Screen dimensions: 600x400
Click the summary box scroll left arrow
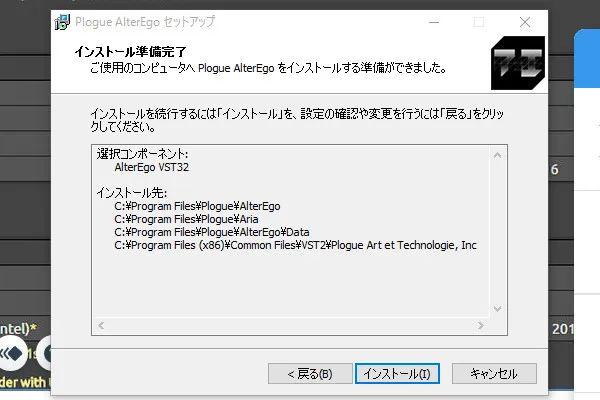click(x=101, y=325)
